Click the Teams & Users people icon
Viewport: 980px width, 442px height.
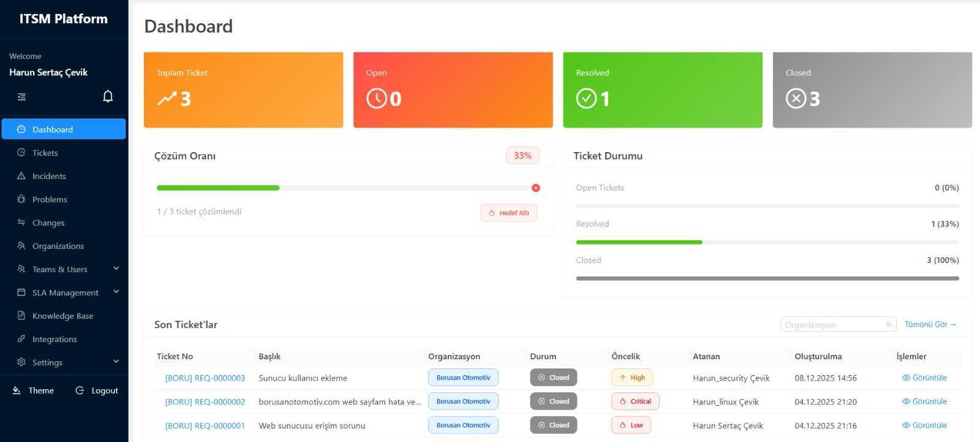21,269
